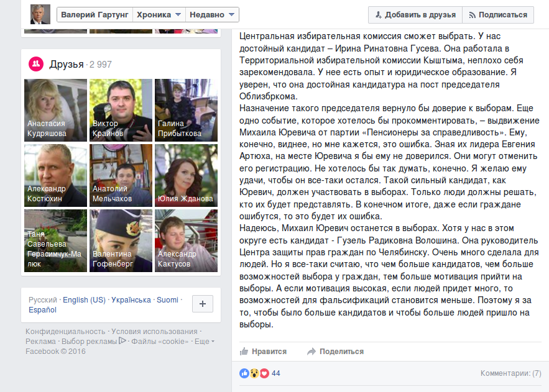Go to the Валерий Гартунг name tab
549x392 pixels.
click(95, 15)
